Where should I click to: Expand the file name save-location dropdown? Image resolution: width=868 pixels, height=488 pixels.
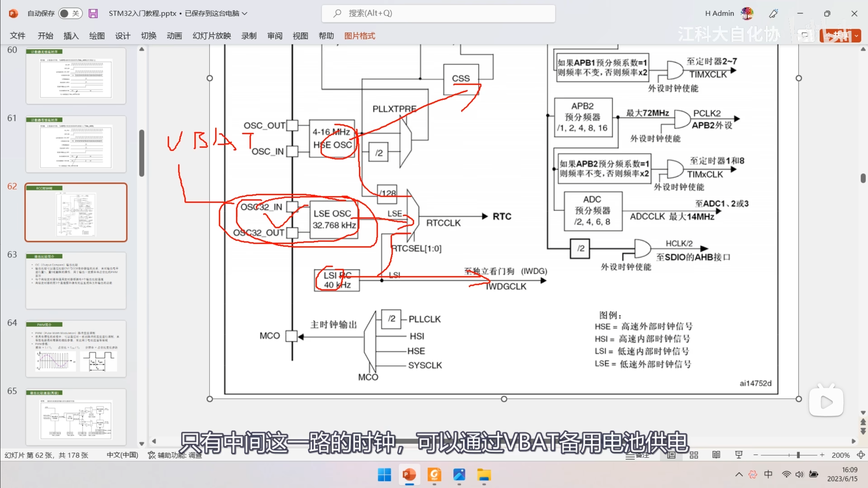click(x=245, y=14)
